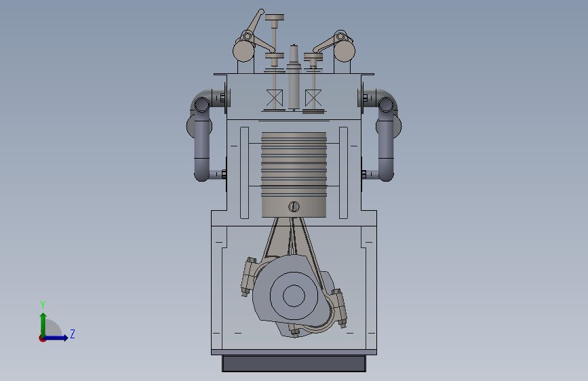The width and height of the screenshot is (588, 381).
Task: Select the central injector on cylinder head
Action: [294, 77]
